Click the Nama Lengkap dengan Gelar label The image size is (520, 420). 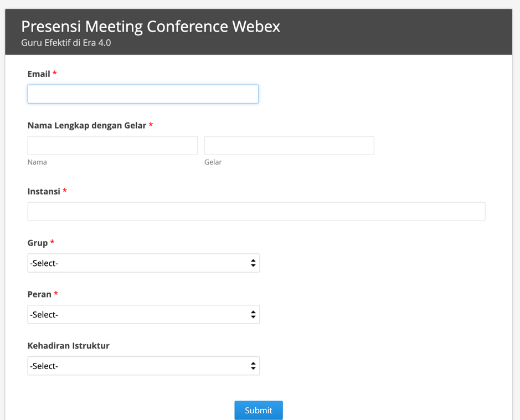pos(87,125)
